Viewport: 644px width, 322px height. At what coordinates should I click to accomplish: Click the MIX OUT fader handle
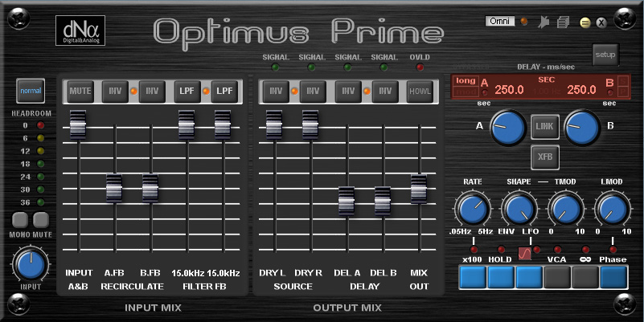tap(419, 189)
